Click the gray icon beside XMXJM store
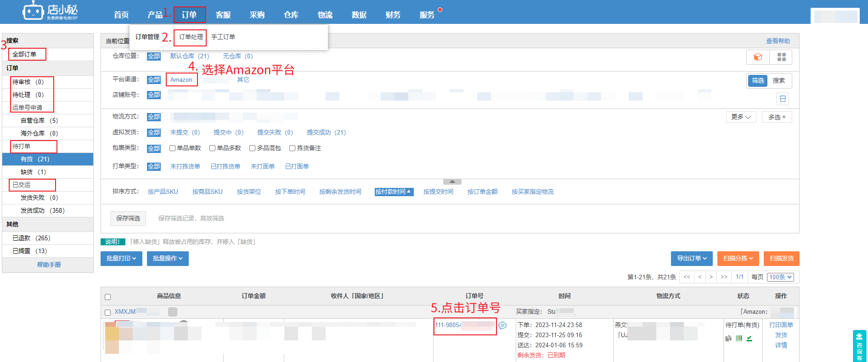Image resolution: width=868 pixels, height=362 pixels. [173, 312]
